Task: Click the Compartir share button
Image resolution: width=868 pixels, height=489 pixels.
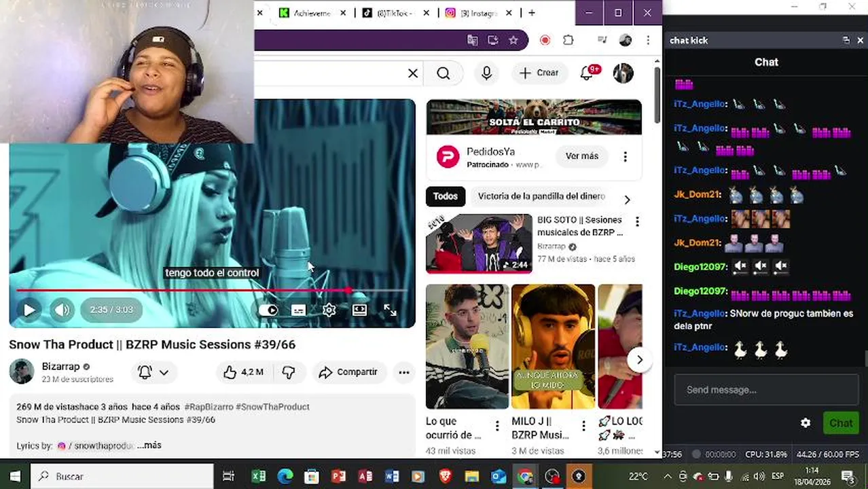Action: click(349, 372)
